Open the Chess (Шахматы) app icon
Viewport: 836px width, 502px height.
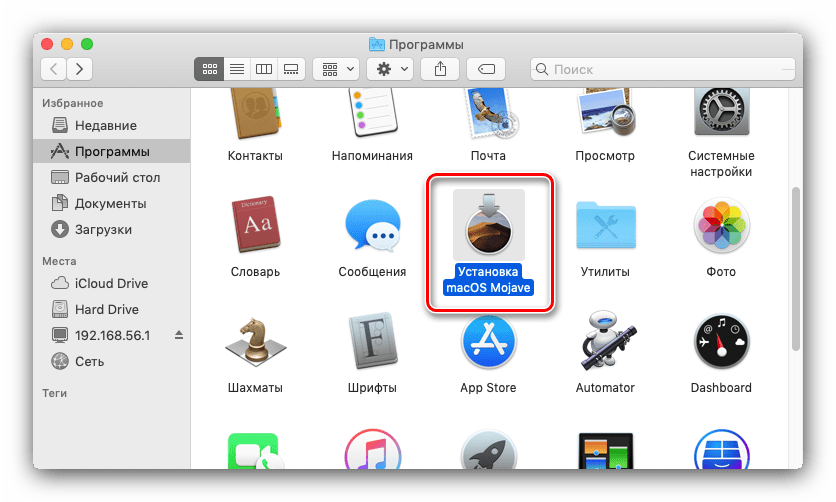tap(254, 343)
